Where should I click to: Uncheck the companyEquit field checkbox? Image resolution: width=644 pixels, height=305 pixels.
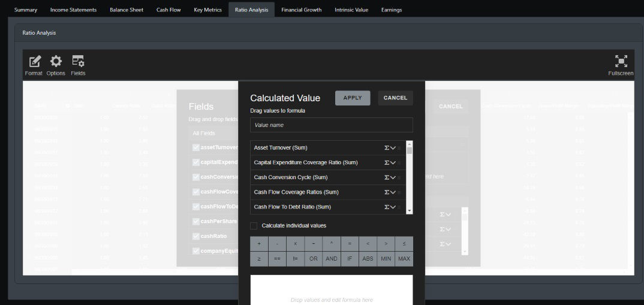pos(196,251)
